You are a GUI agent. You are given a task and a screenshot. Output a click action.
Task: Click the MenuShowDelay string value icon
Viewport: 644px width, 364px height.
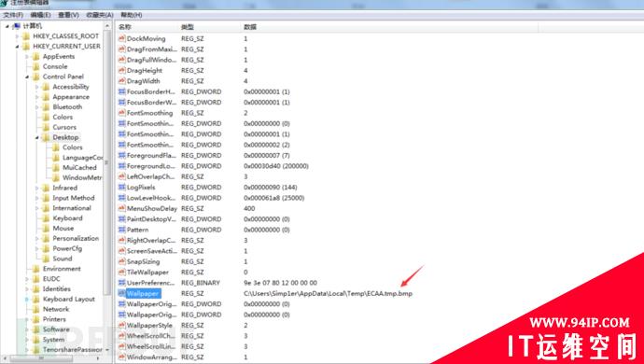[x=121, y=208]
